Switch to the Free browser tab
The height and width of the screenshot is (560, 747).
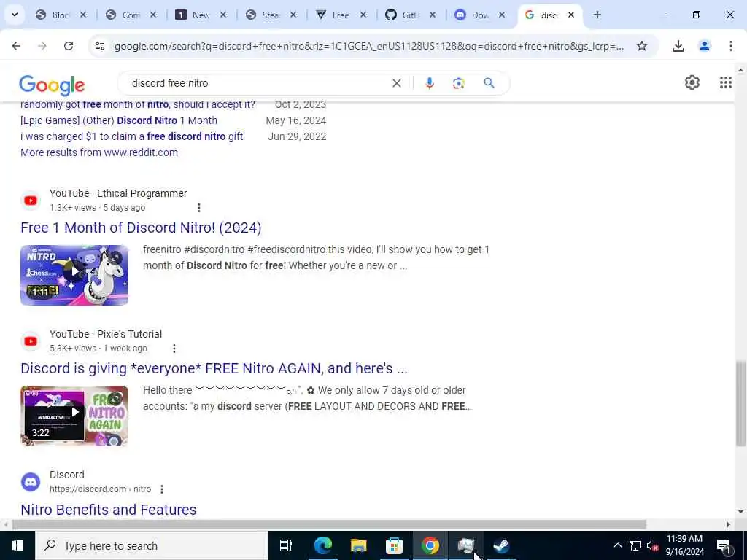coord(341,15)
